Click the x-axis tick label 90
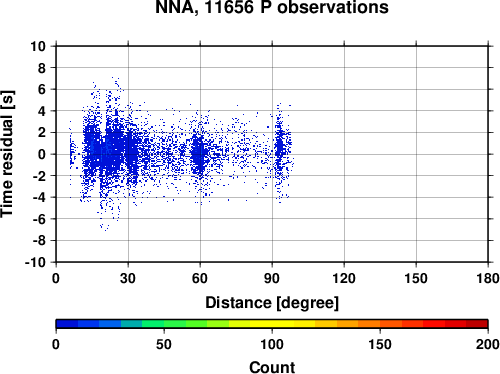This screenshot has height=374, width=500. [x=272, y=278]
